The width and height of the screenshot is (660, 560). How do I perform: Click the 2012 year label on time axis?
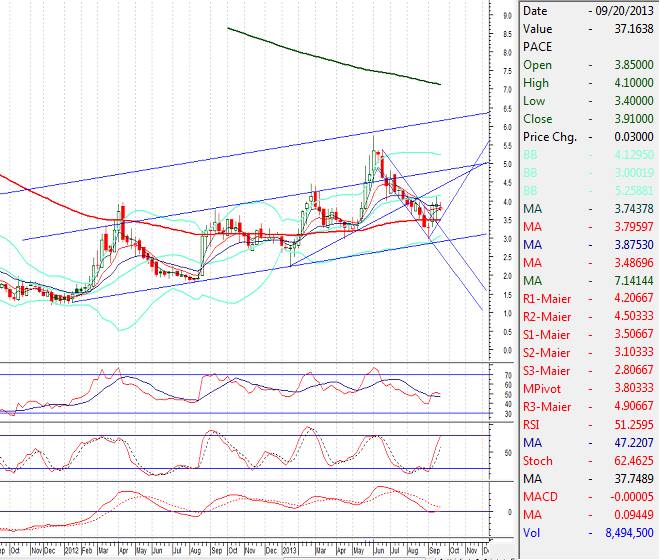point(72,551)
